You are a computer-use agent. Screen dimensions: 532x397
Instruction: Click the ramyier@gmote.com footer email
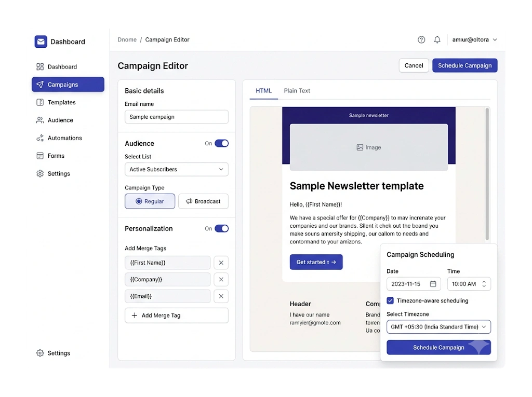(315, 323)
